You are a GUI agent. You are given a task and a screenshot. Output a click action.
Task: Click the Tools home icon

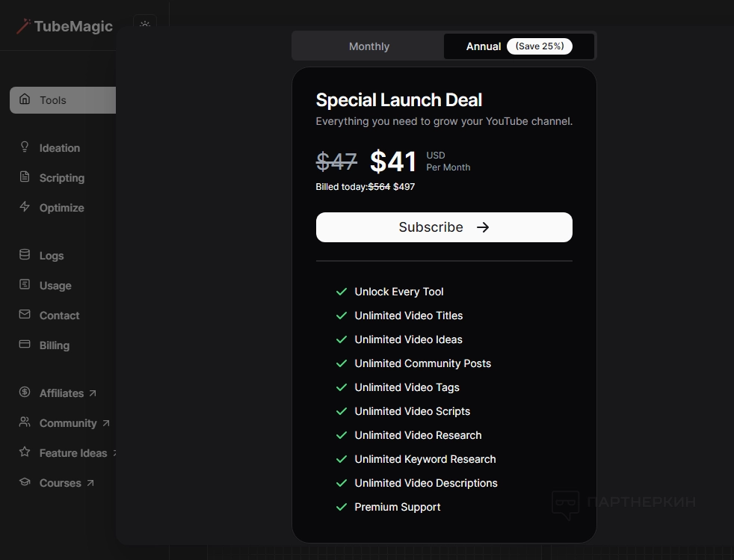(x=25, y=99)
